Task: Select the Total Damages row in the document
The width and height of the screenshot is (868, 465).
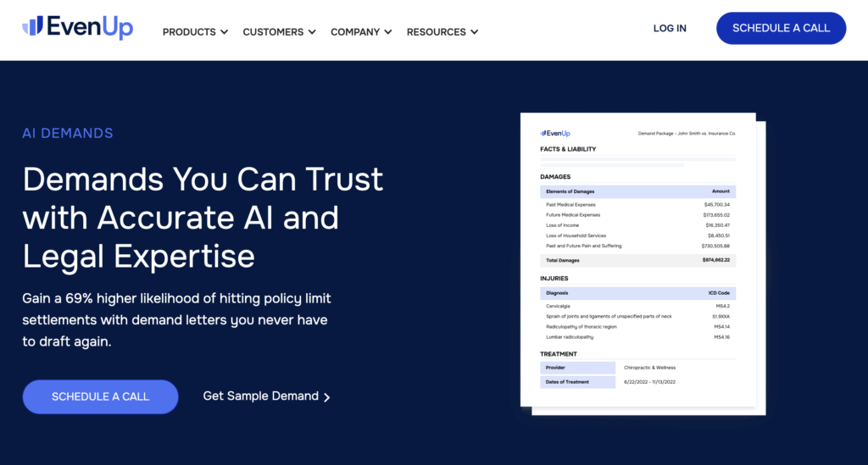Action: [637, 262]
